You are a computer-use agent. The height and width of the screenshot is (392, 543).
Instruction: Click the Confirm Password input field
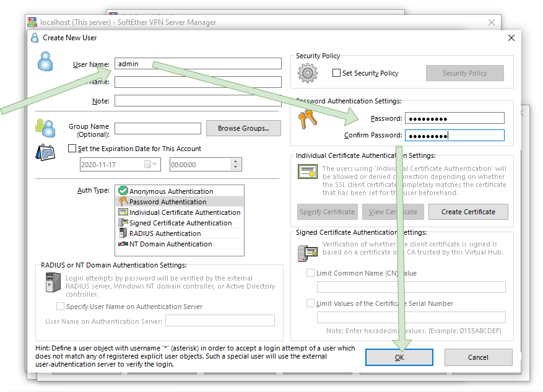point(454,135)
